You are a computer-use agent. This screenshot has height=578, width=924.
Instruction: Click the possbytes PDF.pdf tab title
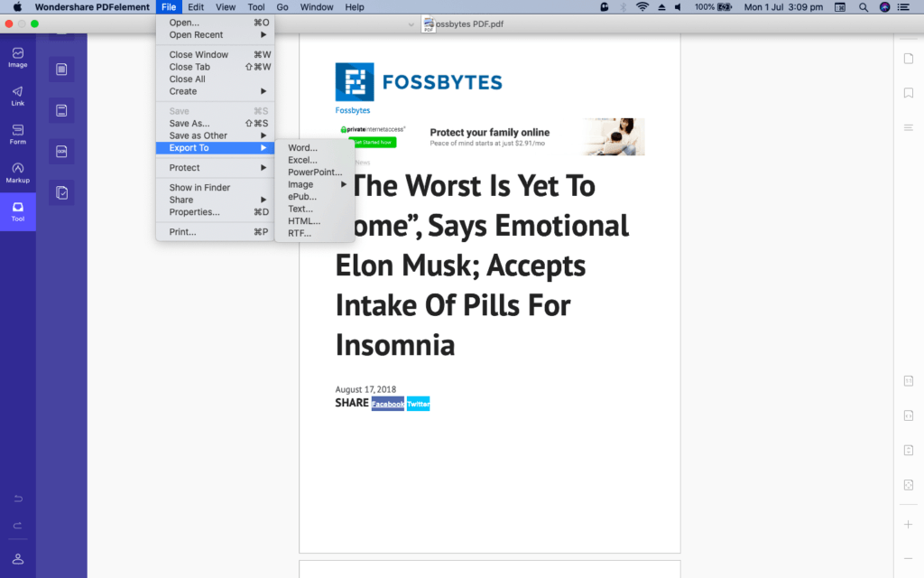pyautogui.click(x=470, y=24)
